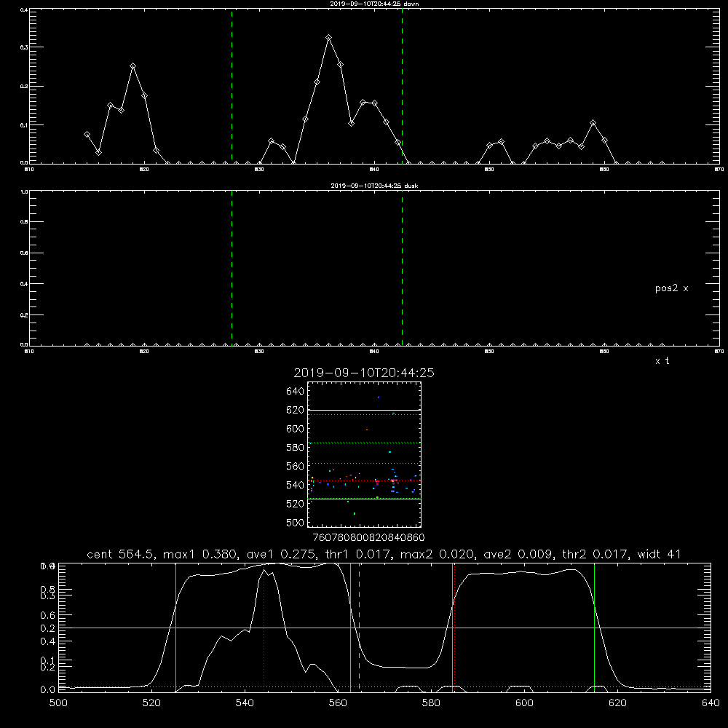Image resolution: width=728 pixels, height=728 pixels.
Task: Click the orange dashed vertical line in bottom plot
Action: coord(360,628)
